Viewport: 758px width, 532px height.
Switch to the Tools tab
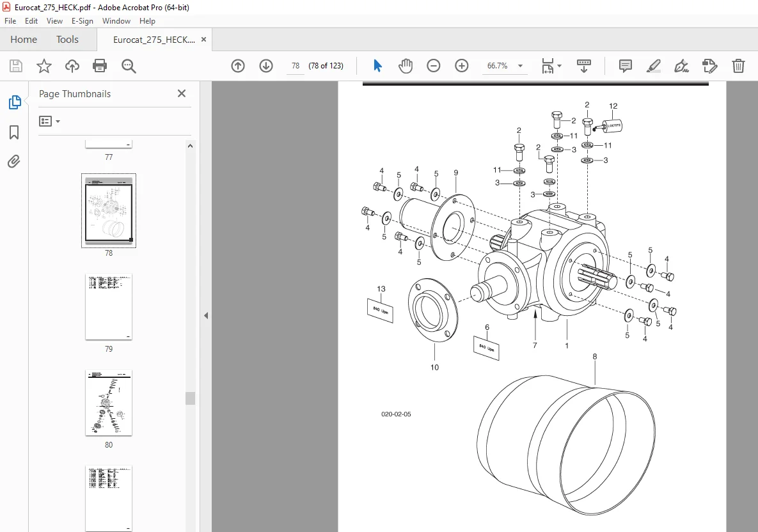(x=67, y=39)
